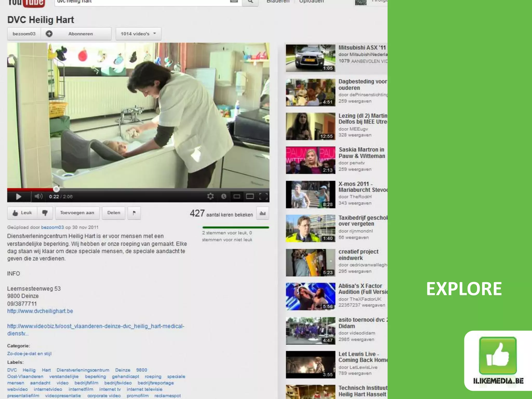The width and height of the screenshot is (532, 399).
Task: Open the Delen share options
Action: tap(114, 213)
